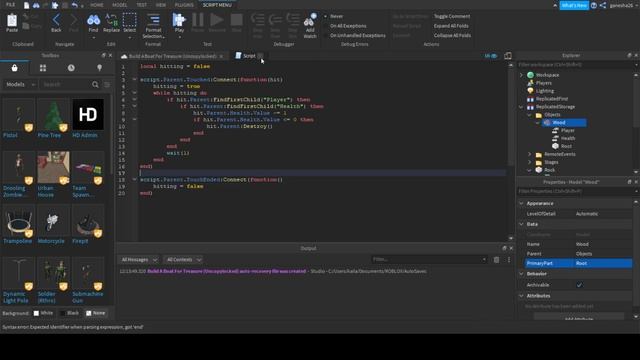Collapse the ribbon with the up chevron
Screen dimensions: 640x360
555,5
